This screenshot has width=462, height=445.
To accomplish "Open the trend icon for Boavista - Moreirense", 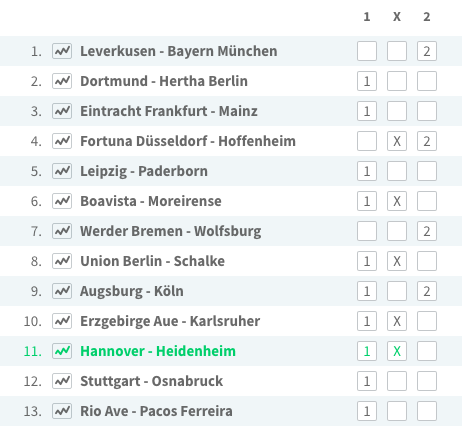I will point(62,201).
